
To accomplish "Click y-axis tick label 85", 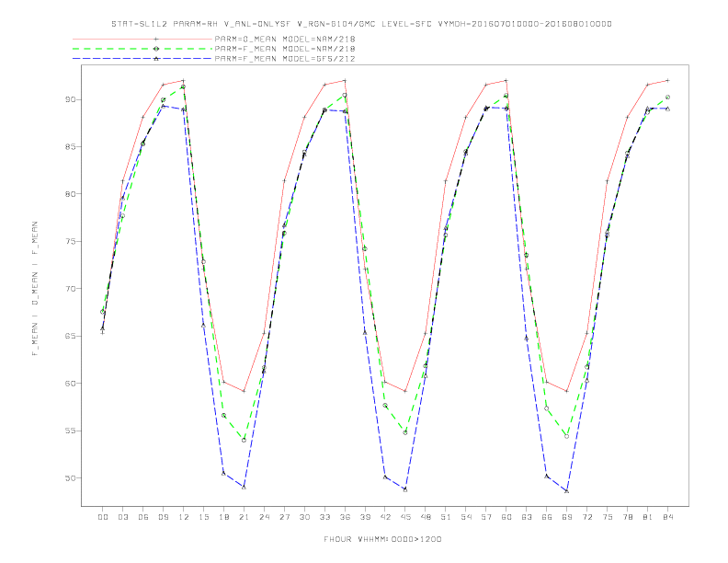I will [70, 147].
